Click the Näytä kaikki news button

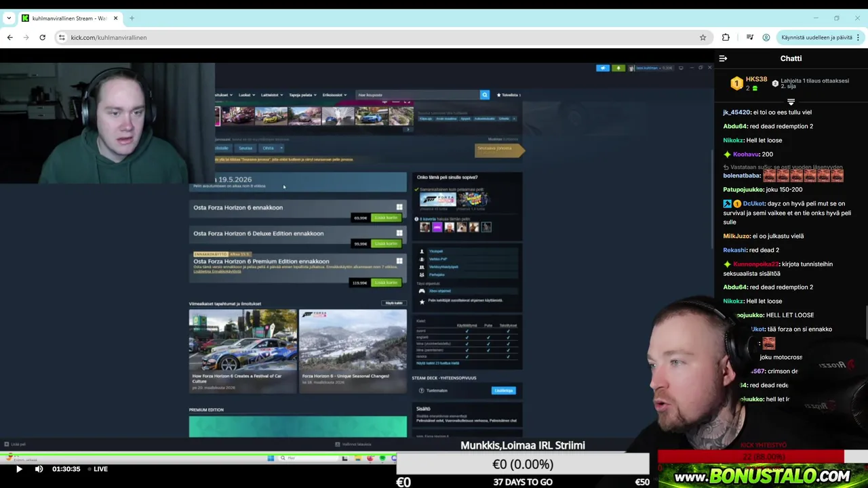393,303
